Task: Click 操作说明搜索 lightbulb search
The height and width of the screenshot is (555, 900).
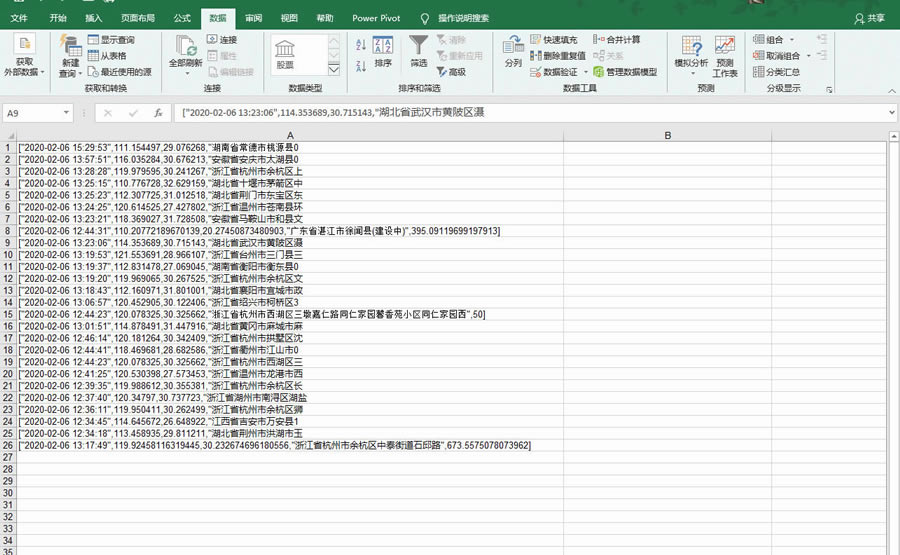Action: (457, 18)
